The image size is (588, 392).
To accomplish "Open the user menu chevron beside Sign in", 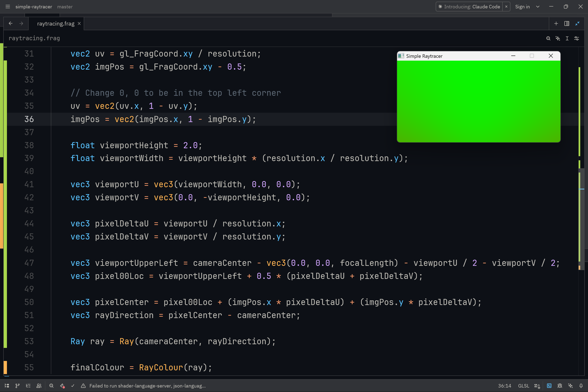I will click(x=538, y=7).
